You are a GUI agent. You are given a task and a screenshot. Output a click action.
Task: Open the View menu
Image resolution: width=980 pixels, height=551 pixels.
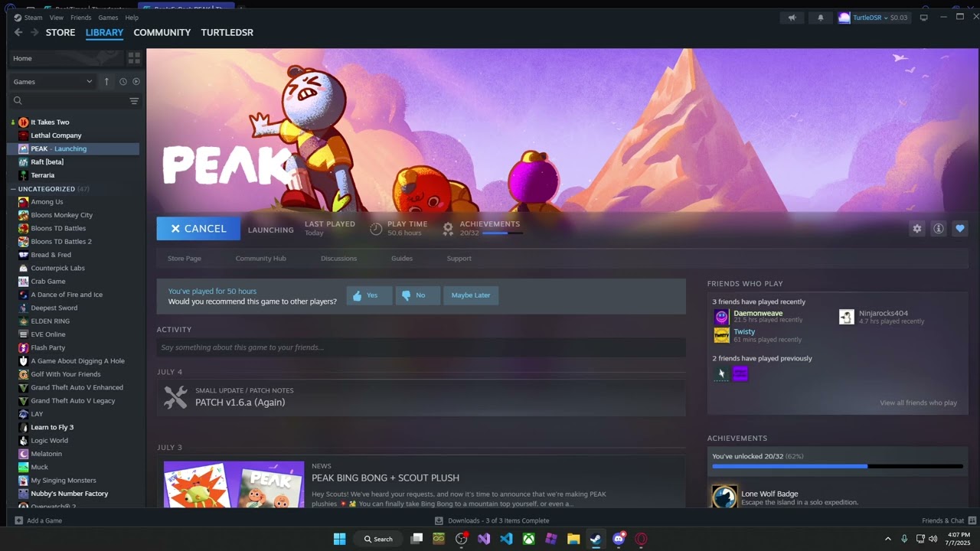tap(57, 18)
